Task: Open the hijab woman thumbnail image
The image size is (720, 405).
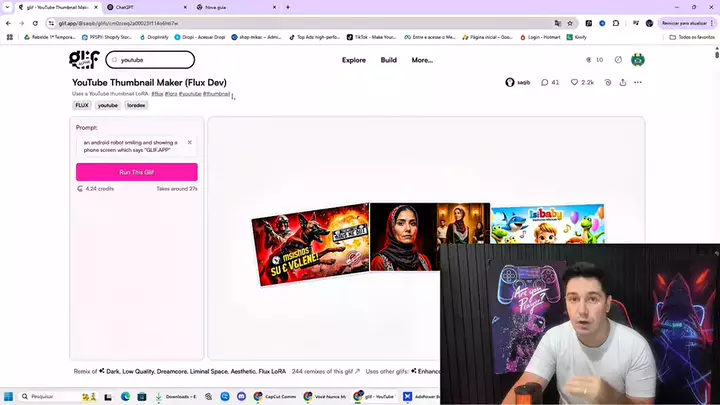Action: click(x=429, y=238)
